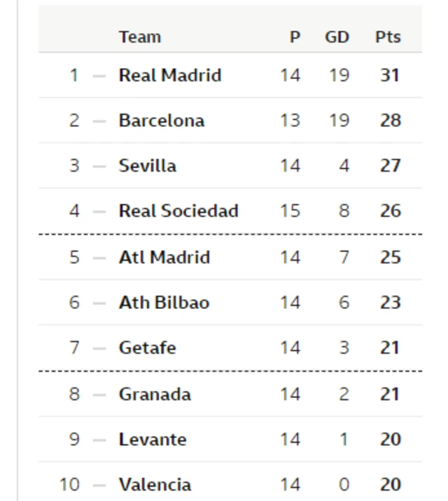Click Real Madrid's position movement dash icon
Image resolution: width=448 pixels, height=501 pixels.
99,76
